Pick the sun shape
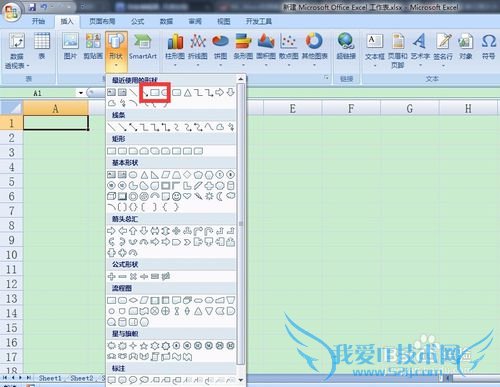Screen dimensions: 500x387 [x=209, y=196]
